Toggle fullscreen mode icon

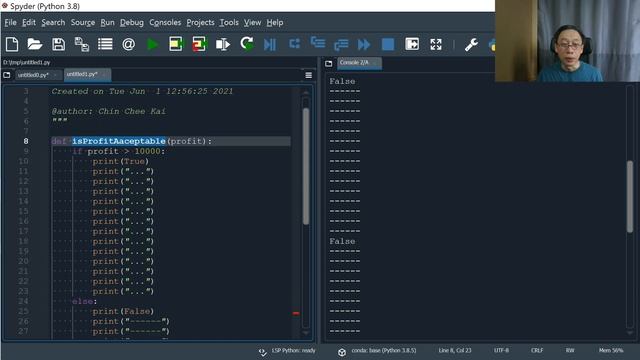pyautogui.click(x=436, y=44)
